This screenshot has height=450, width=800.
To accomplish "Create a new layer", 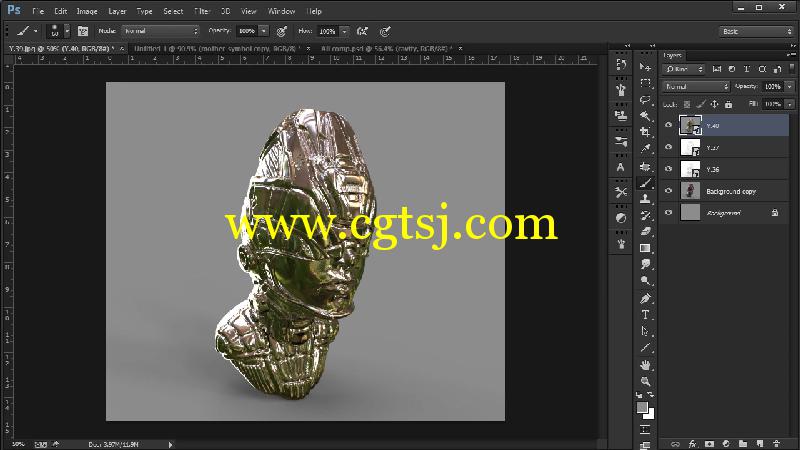I will pos(760,444).
